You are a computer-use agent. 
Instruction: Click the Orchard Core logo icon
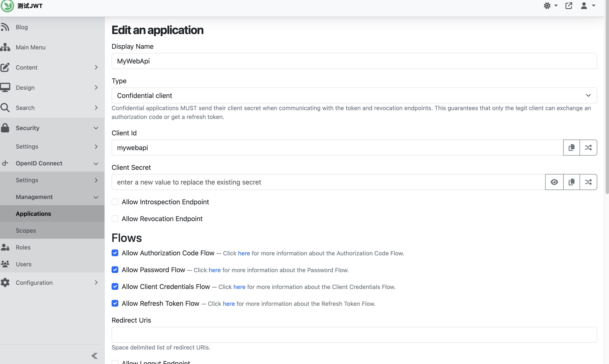(7, 6)
